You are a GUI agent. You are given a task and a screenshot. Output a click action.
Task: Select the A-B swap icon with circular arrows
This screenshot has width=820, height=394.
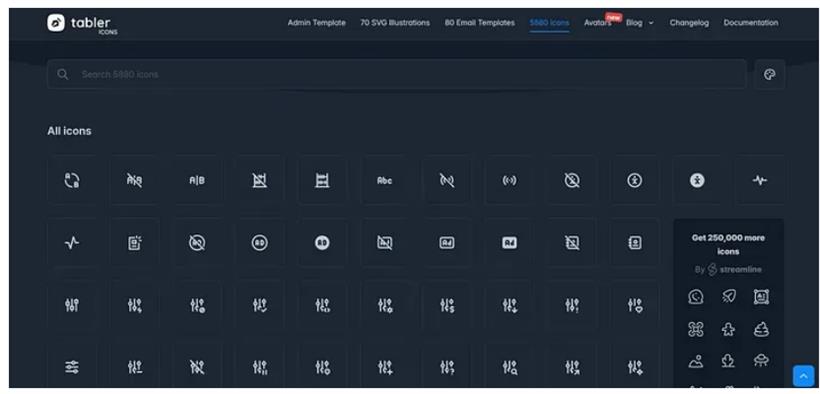[72, 180]
